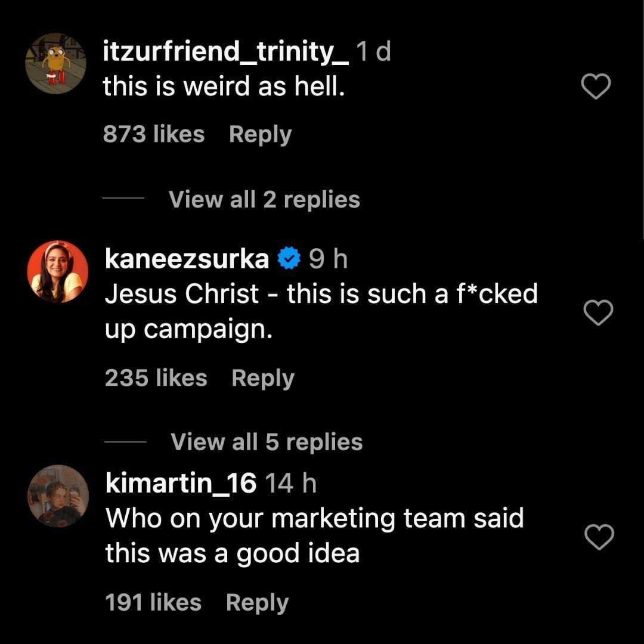The width and height of the screenshot is (644, 644).
Task: Click the 9 h timestamp on kaneezsurka's comment
Action: click(x=328, y=259)
